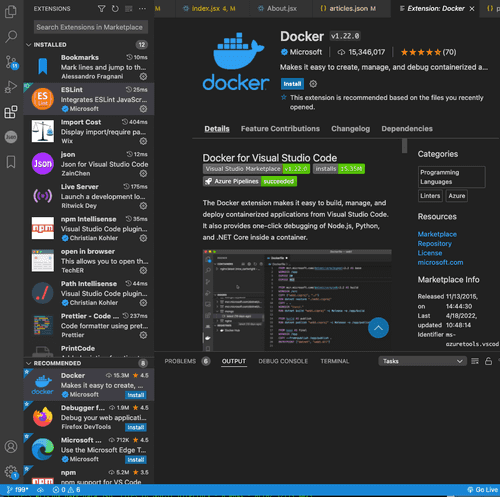Image resolution: width=500 pixels, height=497 pixels.
Task: Toggle the output scroll lock
Action: coord(488,361)
